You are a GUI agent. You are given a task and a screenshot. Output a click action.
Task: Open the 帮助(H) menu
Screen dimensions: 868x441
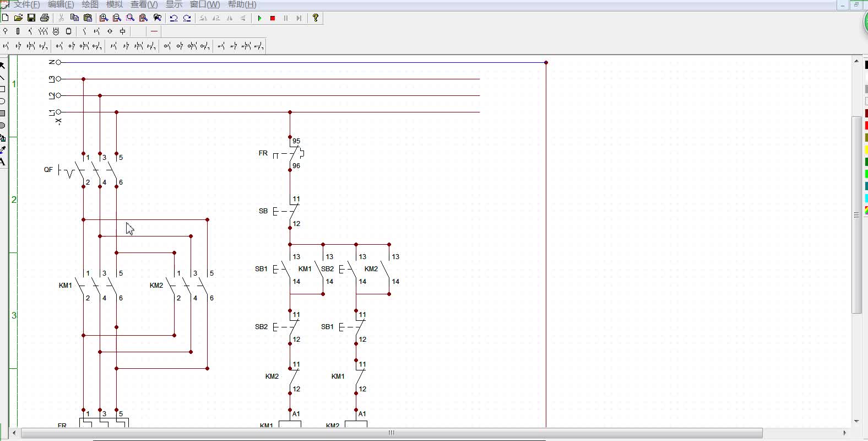click(242, 4)
